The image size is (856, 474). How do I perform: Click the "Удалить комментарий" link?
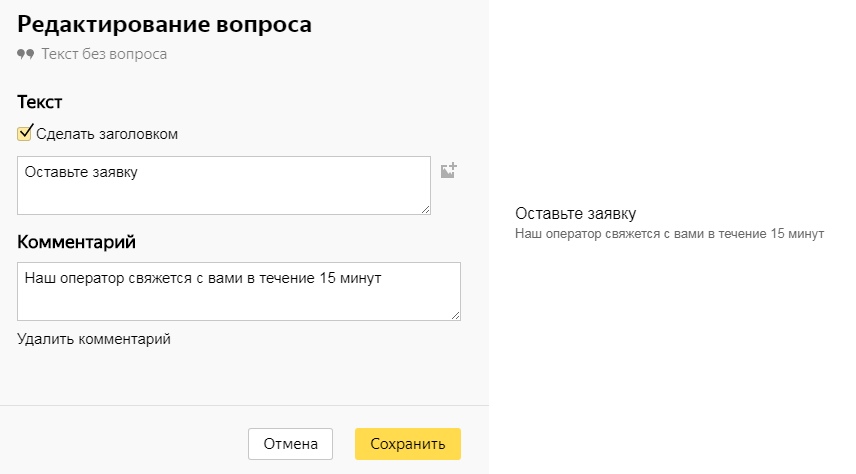94,339
